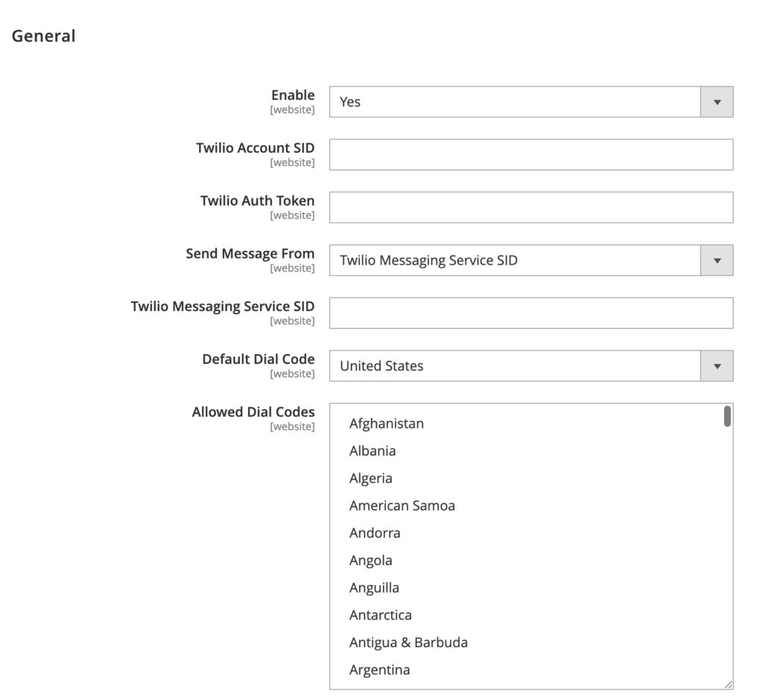The height and width of the screenshot is (700, 763).
Task: Click the Allowed Dial Codes scrollbar thumb
Action: point(727,417)
